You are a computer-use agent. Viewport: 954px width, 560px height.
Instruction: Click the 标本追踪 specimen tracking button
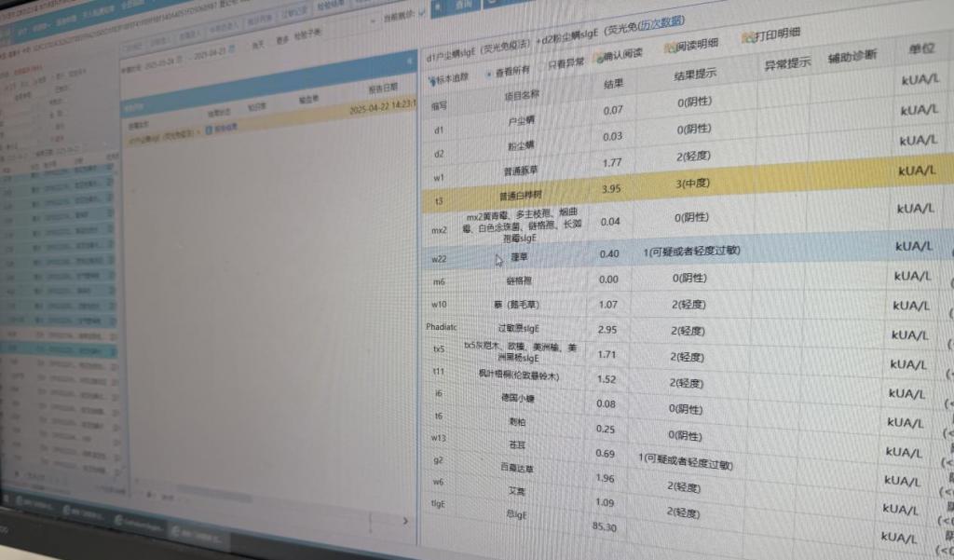click(x=448, y=78)
